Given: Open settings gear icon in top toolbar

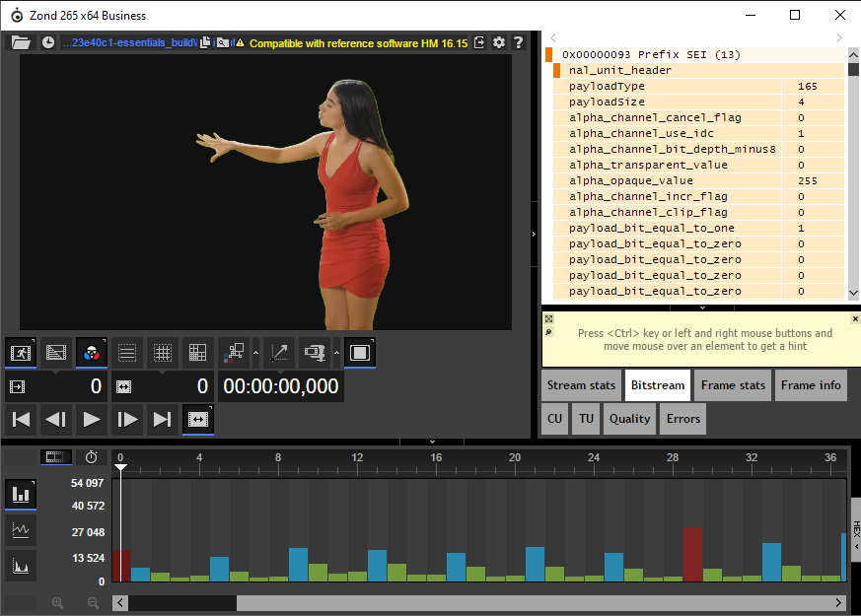Looking at the screenshot, I should [x=499, y=42].
